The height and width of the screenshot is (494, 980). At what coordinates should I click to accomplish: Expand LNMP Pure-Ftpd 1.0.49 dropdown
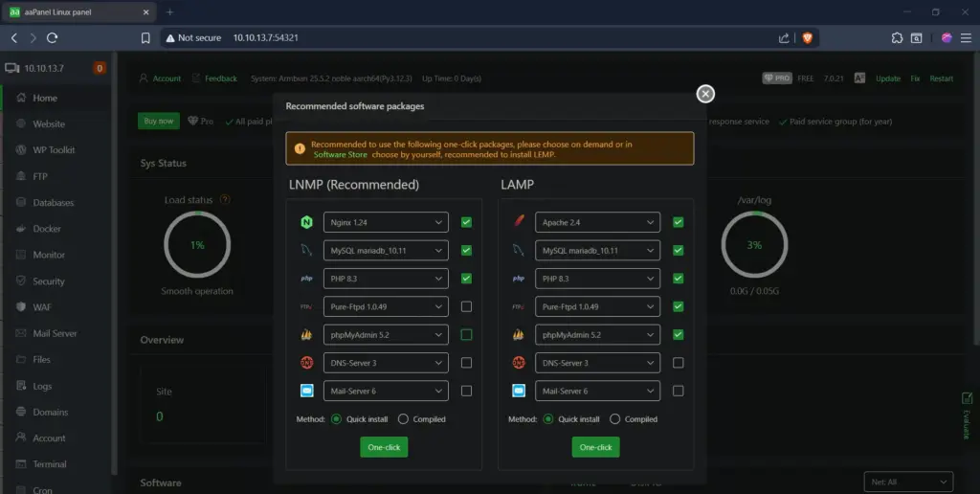pos(386,306)
